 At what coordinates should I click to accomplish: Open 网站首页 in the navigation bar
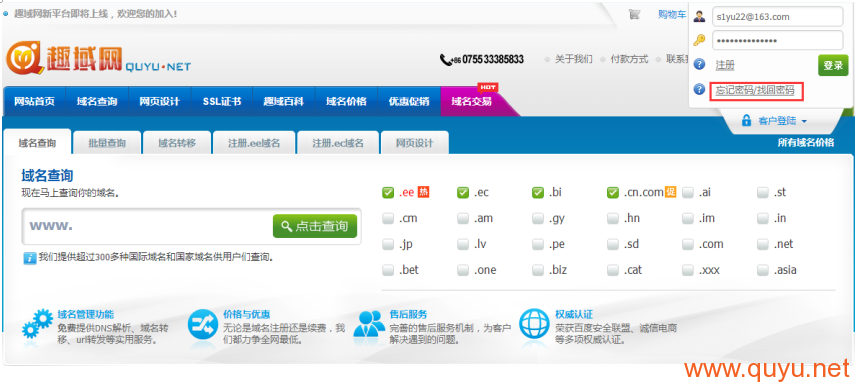tap(35, 101)
